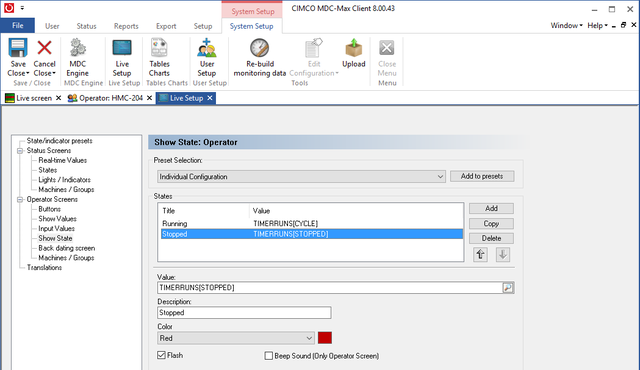Click the Value input field
The height and width of the screenshot is (370, 640).
(x=329, y=288)
